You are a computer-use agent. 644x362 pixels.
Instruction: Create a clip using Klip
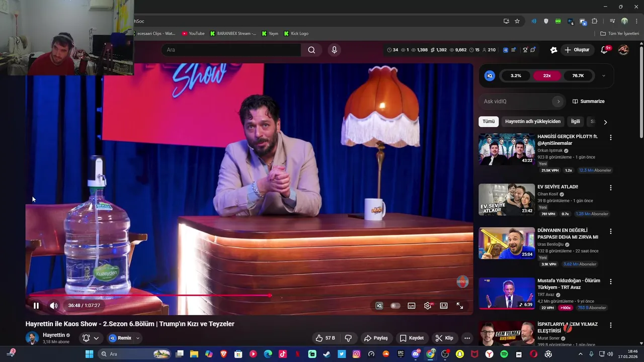click(x=444, y=338)
